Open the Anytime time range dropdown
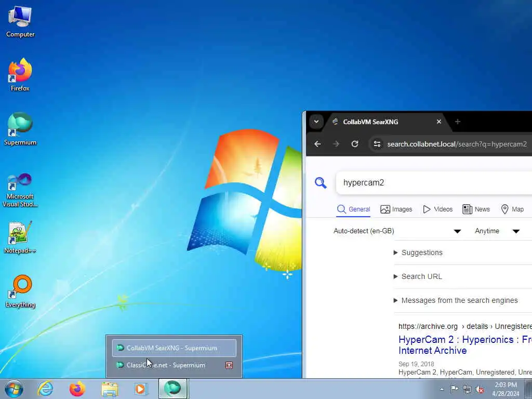Screen dimensions: 532x399 pyautogui.click(x=497, y=231)
